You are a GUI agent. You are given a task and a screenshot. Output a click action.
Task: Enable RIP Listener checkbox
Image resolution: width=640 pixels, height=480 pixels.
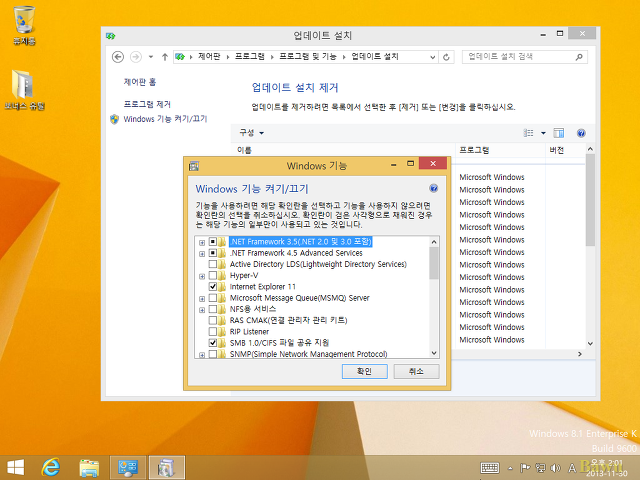click(213, 331)
